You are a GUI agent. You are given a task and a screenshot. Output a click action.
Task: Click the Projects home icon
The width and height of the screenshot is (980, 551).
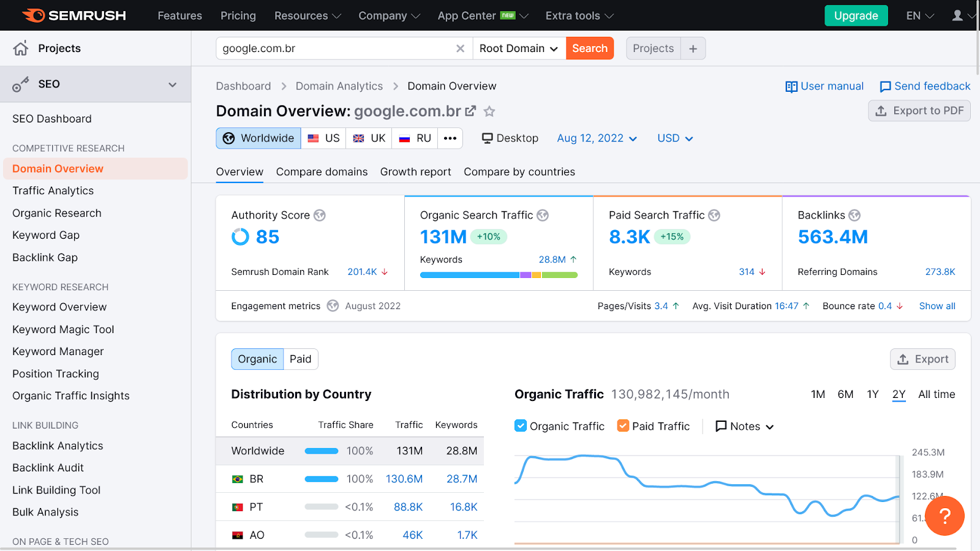pyautogui.click(x=21, y=48)
